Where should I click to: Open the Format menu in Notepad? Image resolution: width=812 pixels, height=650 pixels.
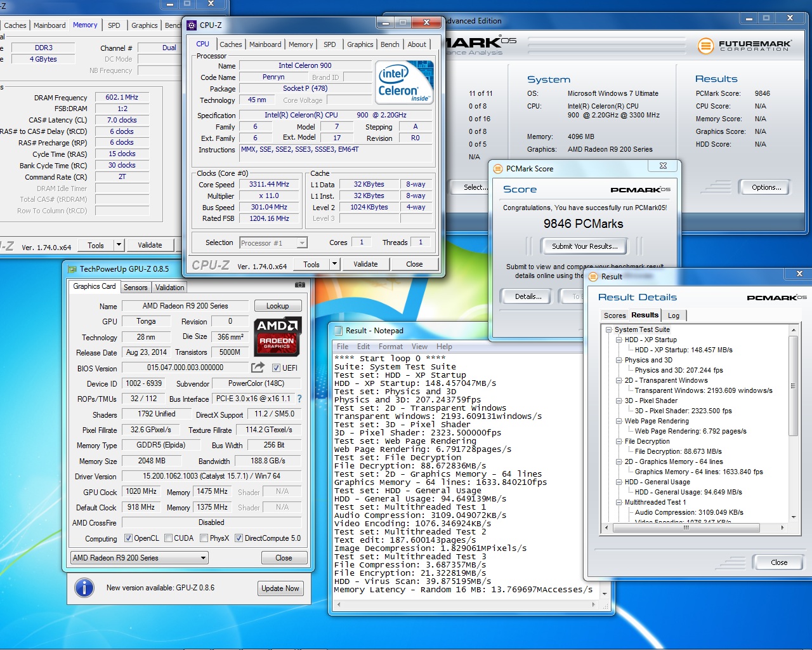pyautogui.click(x=390, y=347)
